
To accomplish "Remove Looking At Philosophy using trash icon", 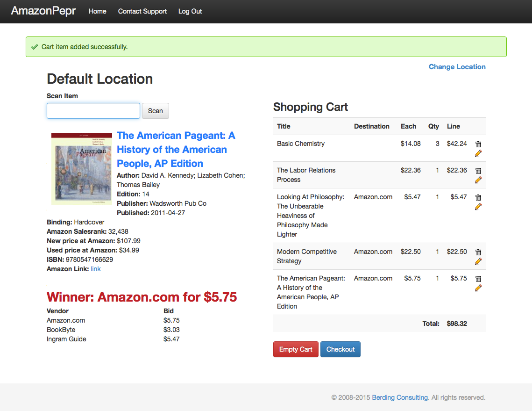I will (x=478, y=197).
